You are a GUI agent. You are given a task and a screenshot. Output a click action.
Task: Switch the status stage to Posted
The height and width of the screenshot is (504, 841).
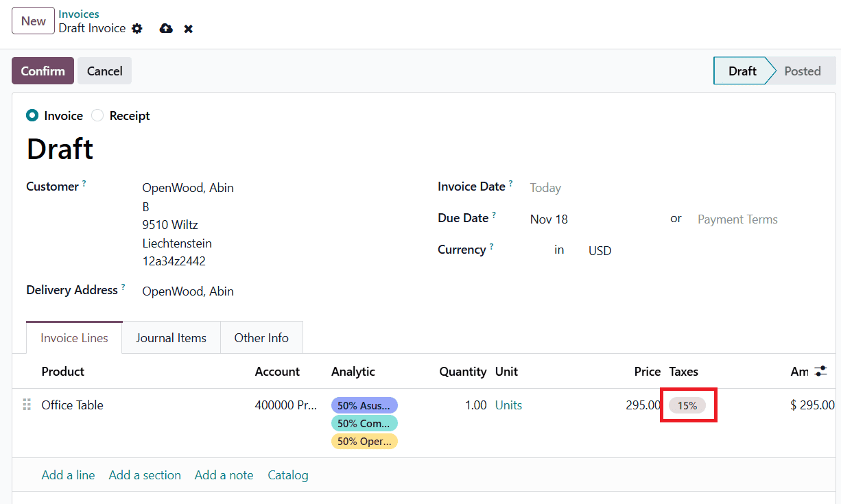[802, 71]
